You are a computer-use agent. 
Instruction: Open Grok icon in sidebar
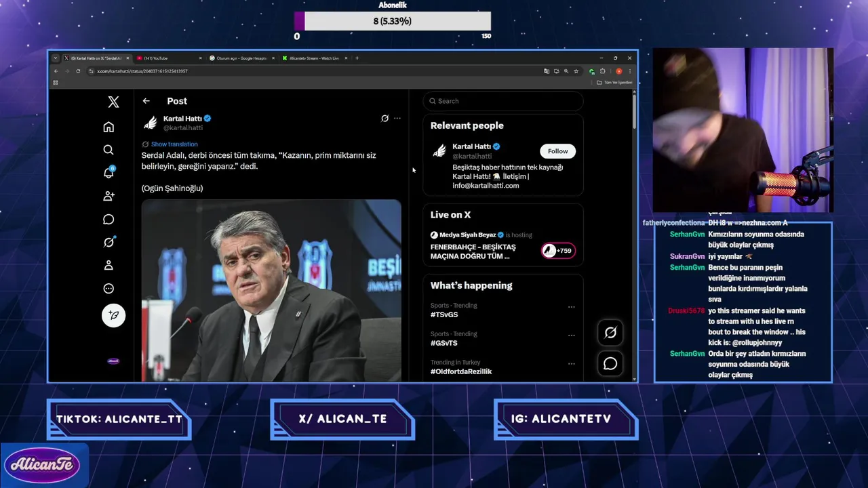(108, 242)
